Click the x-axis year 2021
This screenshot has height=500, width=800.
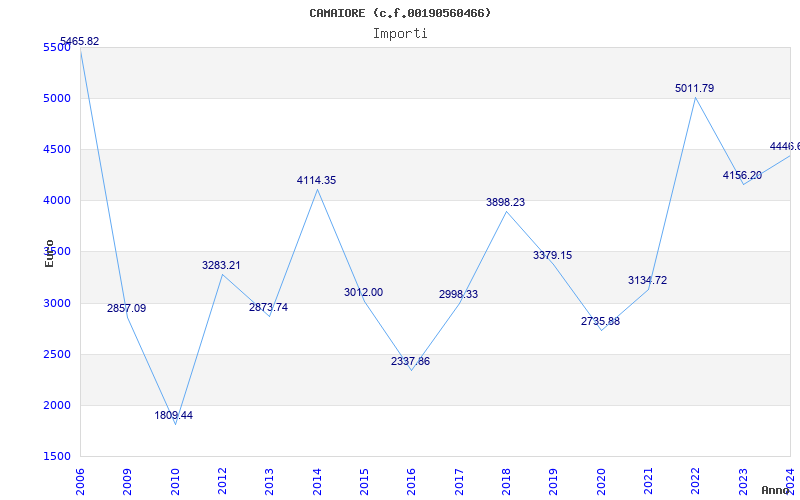click(x=648, y=482)
